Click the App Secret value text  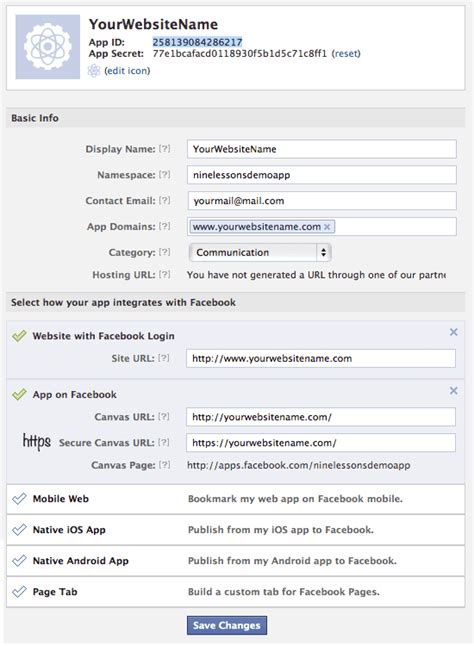pyautogui.click(x=240, y=54)
